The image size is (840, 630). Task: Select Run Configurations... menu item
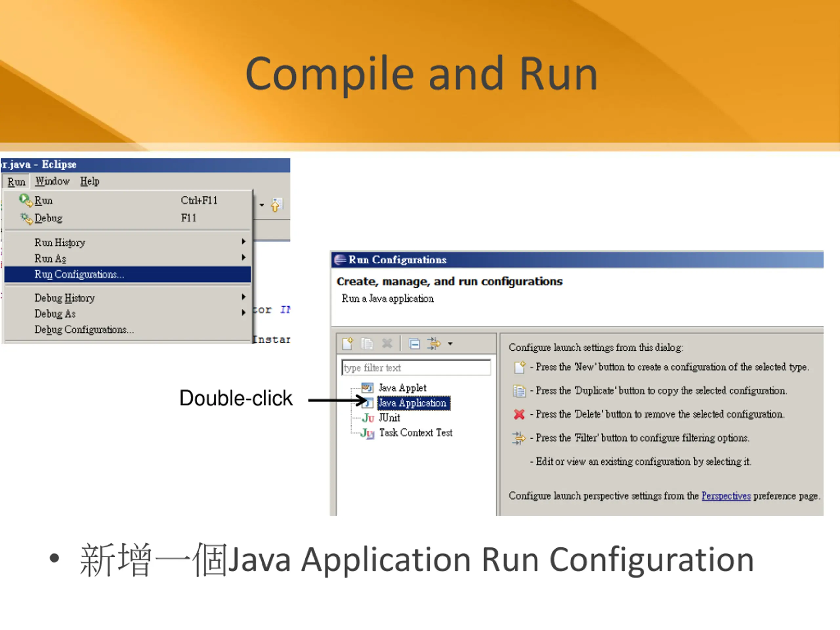tap(128, 274)
